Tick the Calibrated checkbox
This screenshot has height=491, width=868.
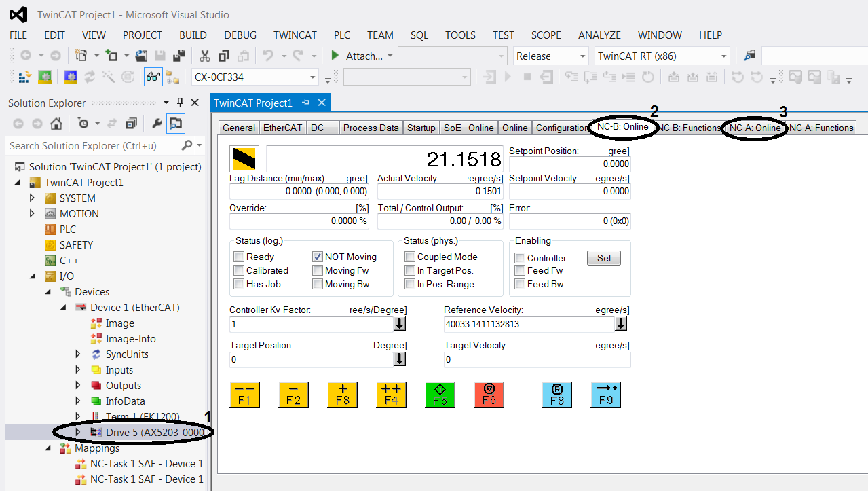point(239,270)
